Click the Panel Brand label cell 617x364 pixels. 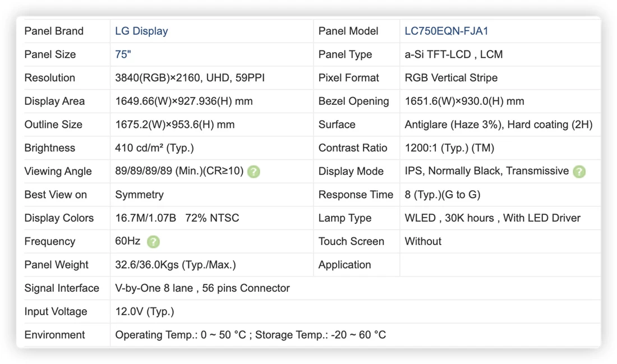[64, 31]
